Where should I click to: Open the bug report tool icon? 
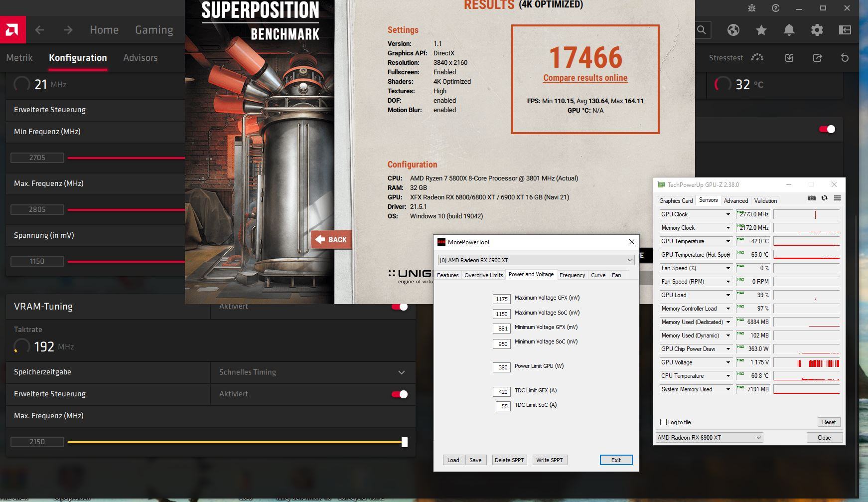click(752, 8)
